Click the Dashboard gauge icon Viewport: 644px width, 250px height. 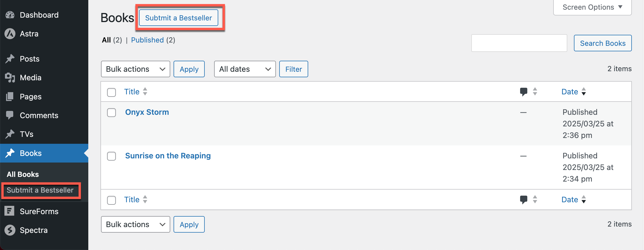(x=10, y=15)
